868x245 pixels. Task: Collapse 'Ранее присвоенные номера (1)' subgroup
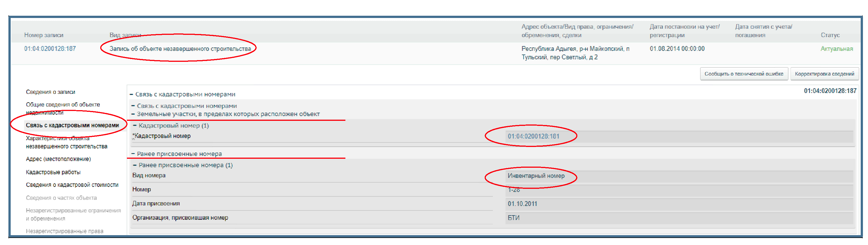(135, 165)
